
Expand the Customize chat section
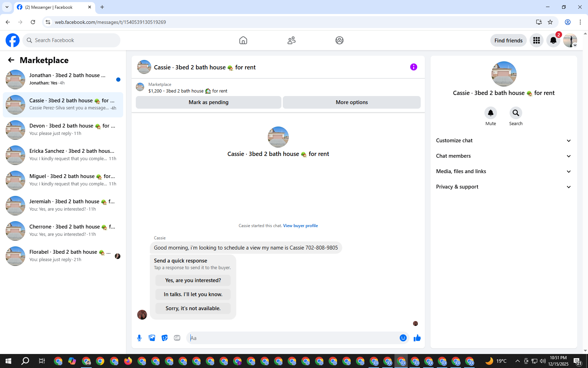[504, 141]
